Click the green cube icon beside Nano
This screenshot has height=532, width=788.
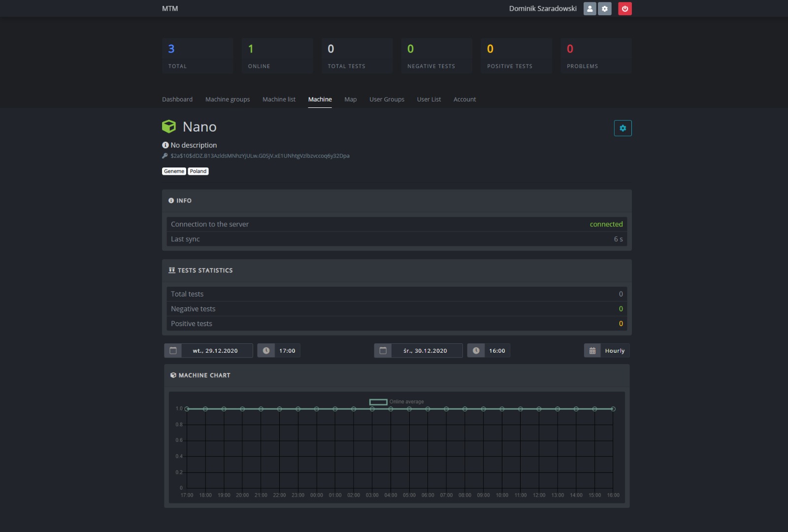coord(169,126)
